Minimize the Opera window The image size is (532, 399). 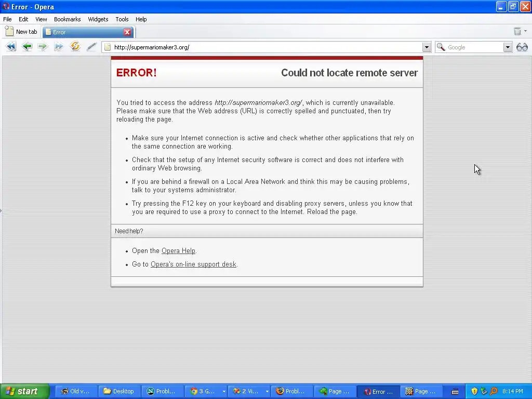[501, 6]
